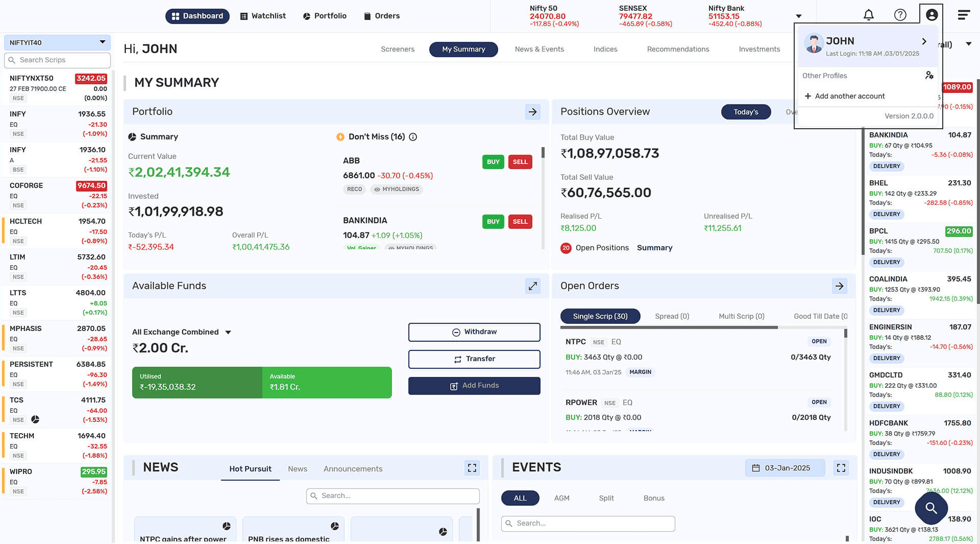
Task: Click Withdraw funds button
Action: [x=474, y=332]
